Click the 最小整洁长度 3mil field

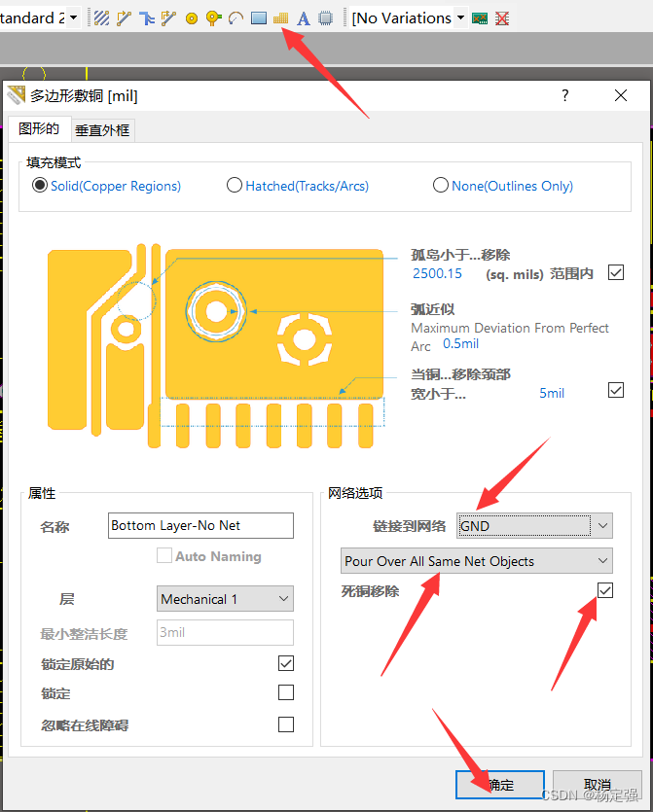pos(225,632)
